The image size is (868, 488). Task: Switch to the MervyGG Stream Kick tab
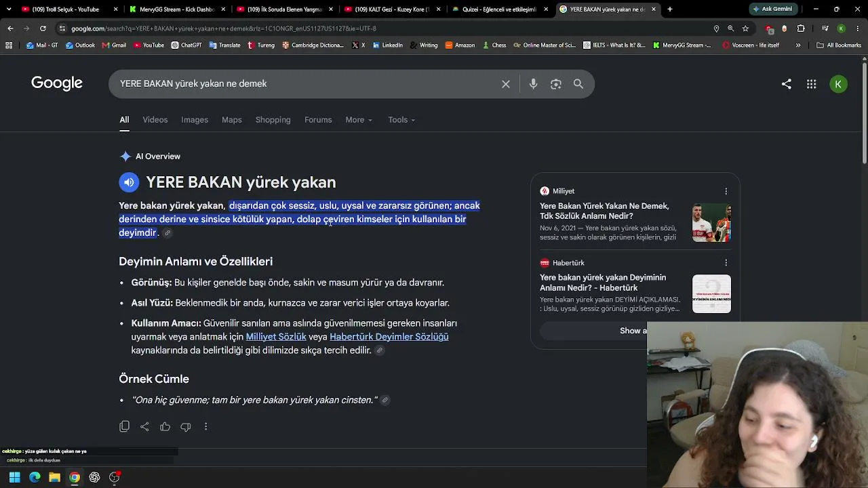(176, 9)
